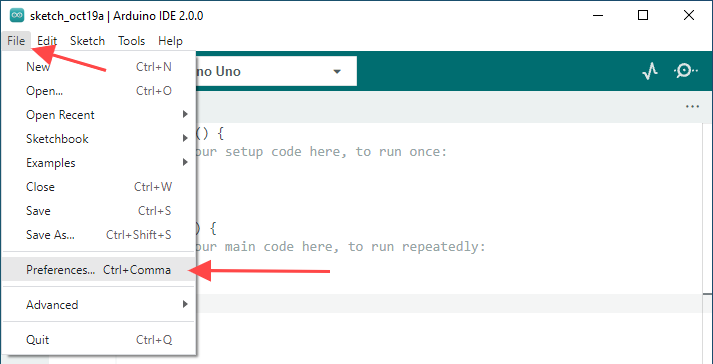Open the Help menu
Image resolution: width=713 pixels, height=364 pixels.
pos(171,41)
